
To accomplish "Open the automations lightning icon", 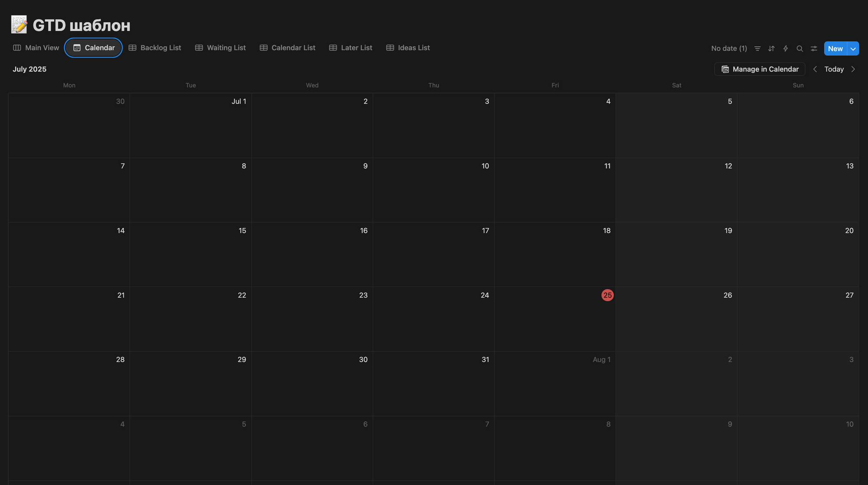I will 786,49.
